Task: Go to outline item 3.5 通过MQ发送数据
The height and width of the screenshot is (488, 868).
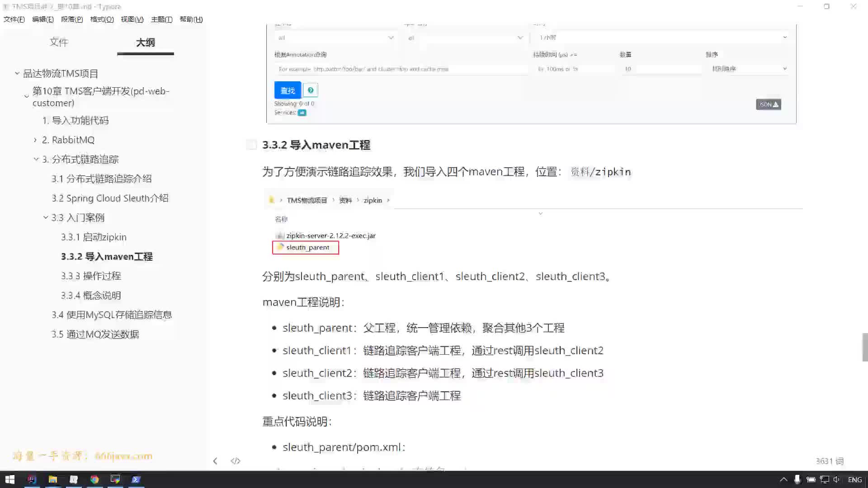Action: [95, 334]
